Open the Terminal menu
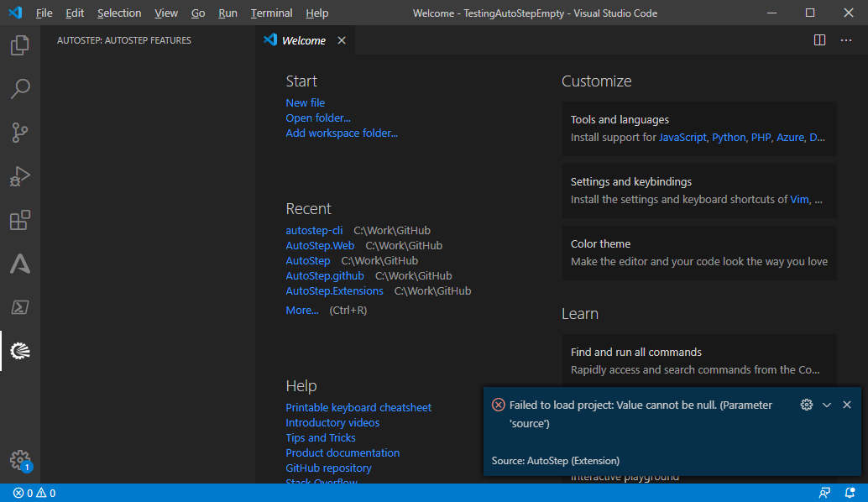 point(271,13)
